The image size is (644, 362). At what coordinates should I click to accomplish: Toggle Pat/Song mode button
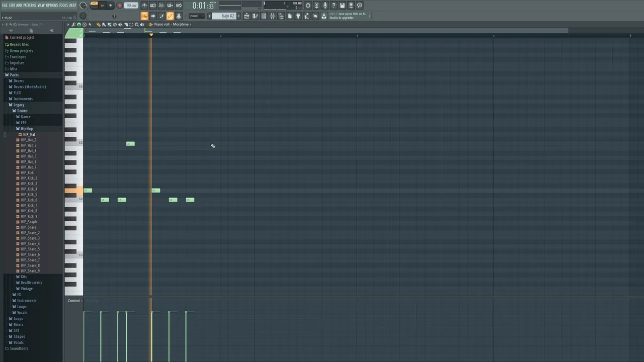94,5
